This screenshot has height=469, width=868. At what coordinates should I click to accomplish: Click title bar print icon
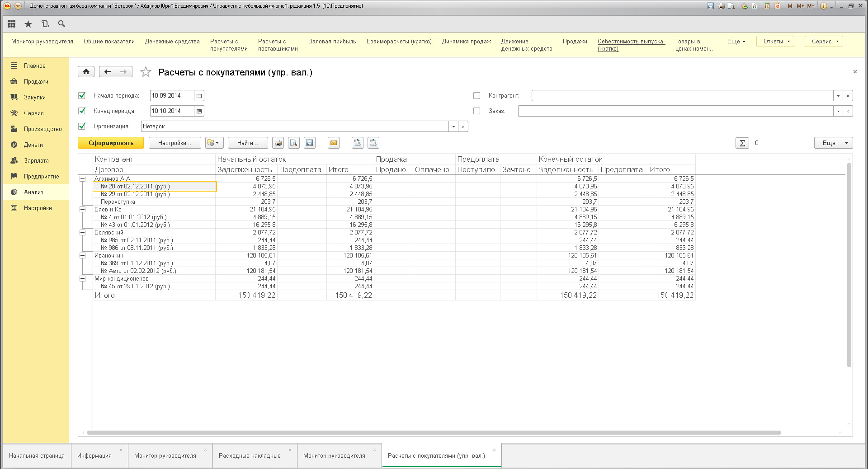tap(721, 6)
